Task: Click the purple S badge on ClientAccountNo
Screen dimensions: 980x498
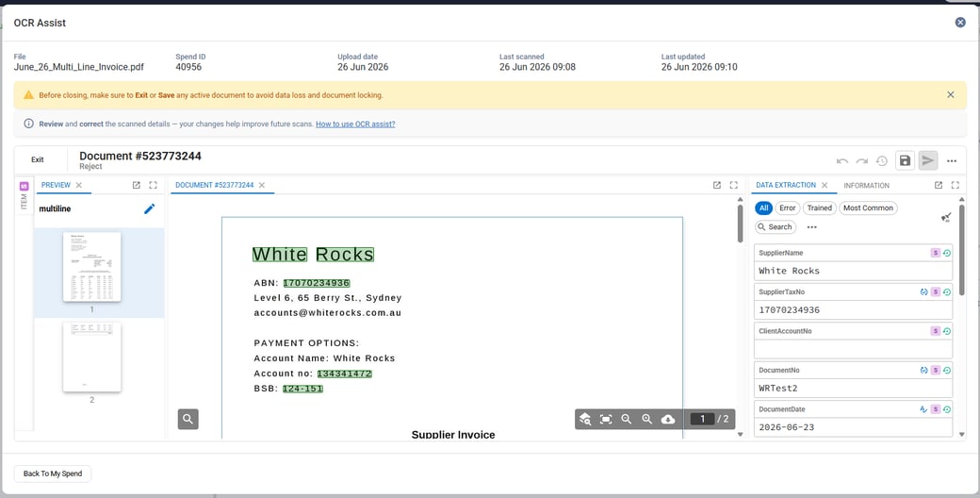Action: 936,331
